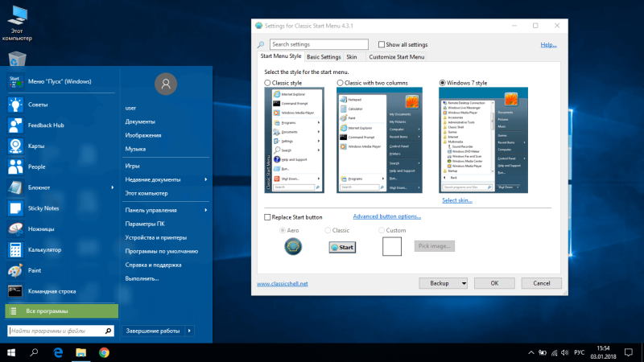Image resolution: width=644 pixels, height=362 pixels.
Task: Open Backup dropdown arrow
Action: pos(464,283)
